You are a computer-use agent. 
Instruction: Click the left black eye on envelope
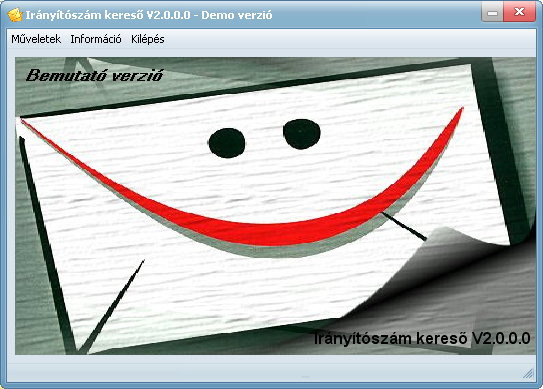pyautogui.click(x=227, y=143)
